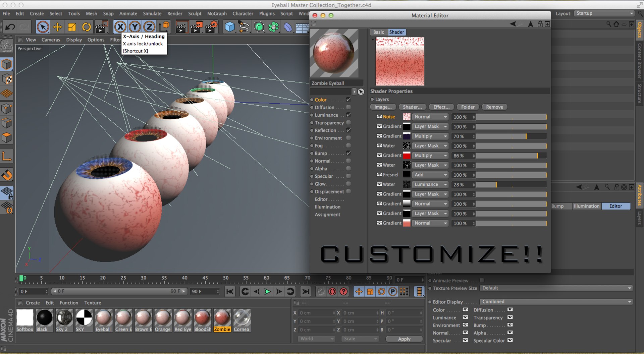Open the material manager Texture menu
Viewport: 644px width, 354px height.
pos(93,303)
